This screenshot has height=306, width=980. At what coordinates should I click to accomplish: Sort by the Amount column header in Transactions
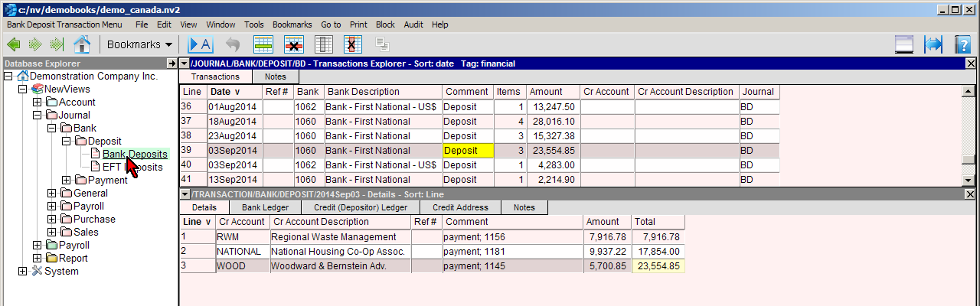(545, 92)
